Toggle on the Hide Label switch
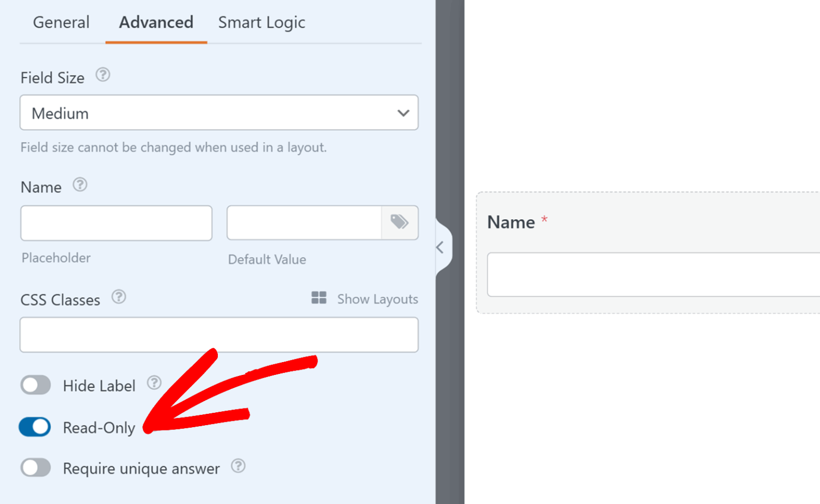Screen dimensions: 820x504 tap(35, 385)
